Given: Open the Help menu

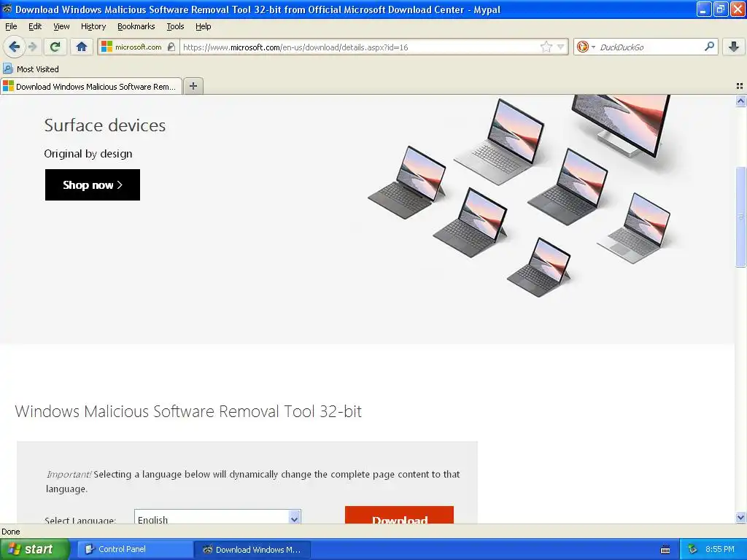Looking at the screenshot, I should click(x=203, y=26).
